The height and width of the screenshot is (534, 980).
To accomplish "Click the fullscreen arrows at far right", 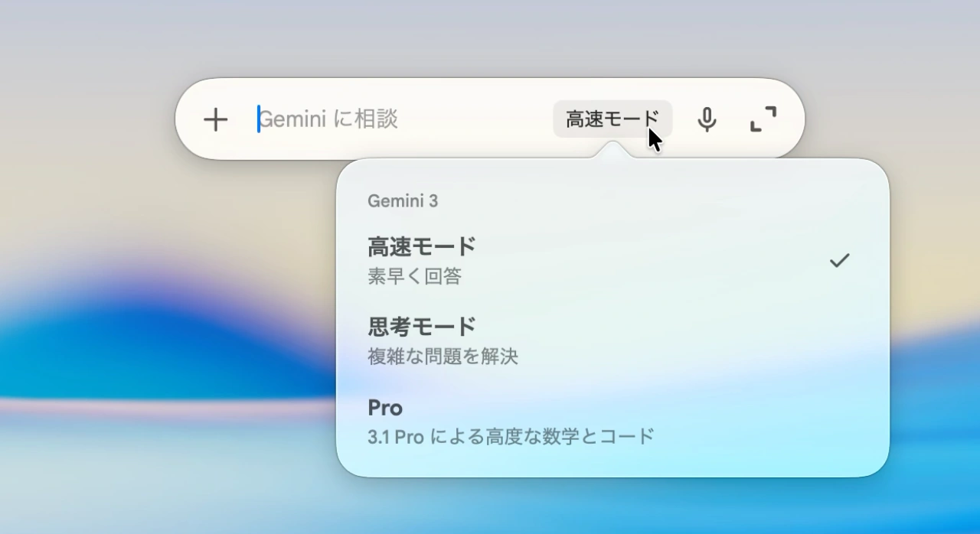I will click(x=763, y=119).
